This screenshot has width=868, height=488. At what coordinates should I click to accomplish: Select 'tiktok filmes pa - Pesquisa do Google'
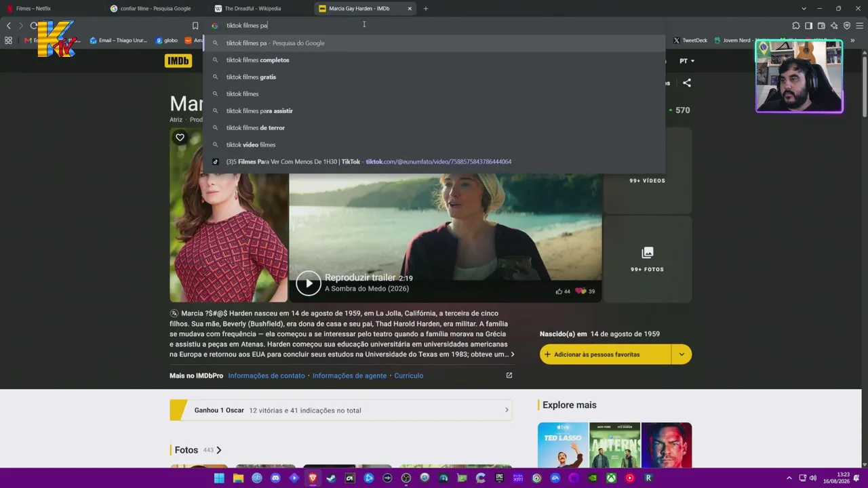[x=434, y=43]
